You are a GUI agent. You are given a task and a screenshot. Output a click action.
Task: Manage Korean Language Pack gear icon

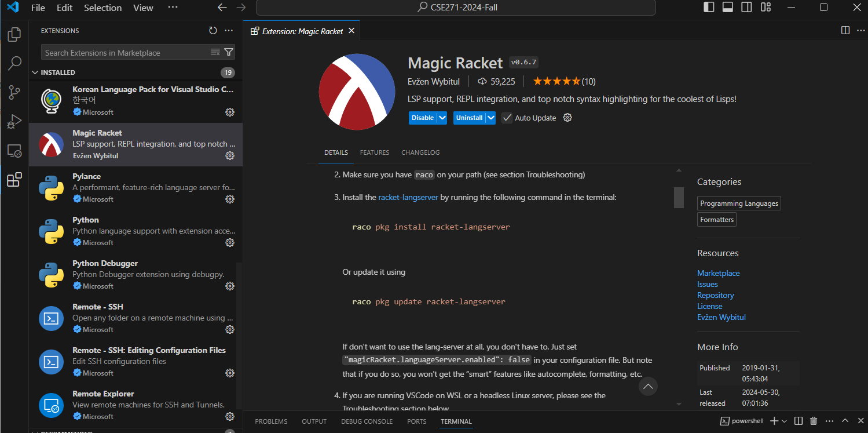pos(230,112)
